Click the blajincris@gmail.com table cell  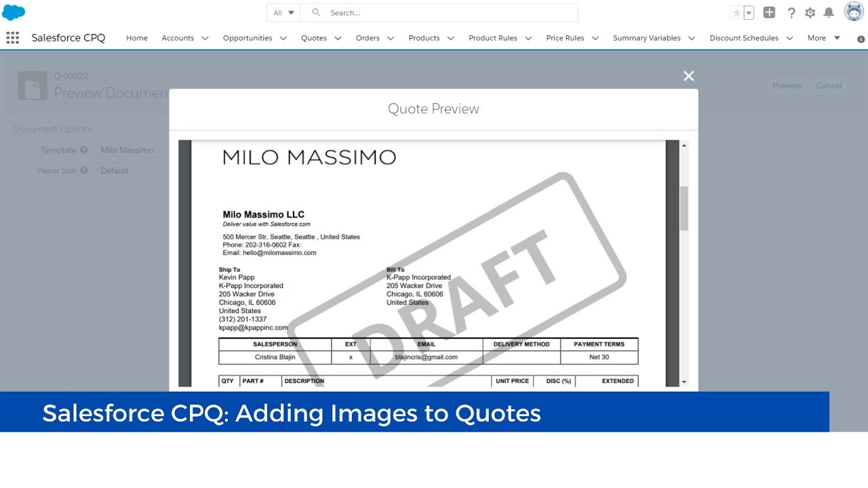(426, 357)
